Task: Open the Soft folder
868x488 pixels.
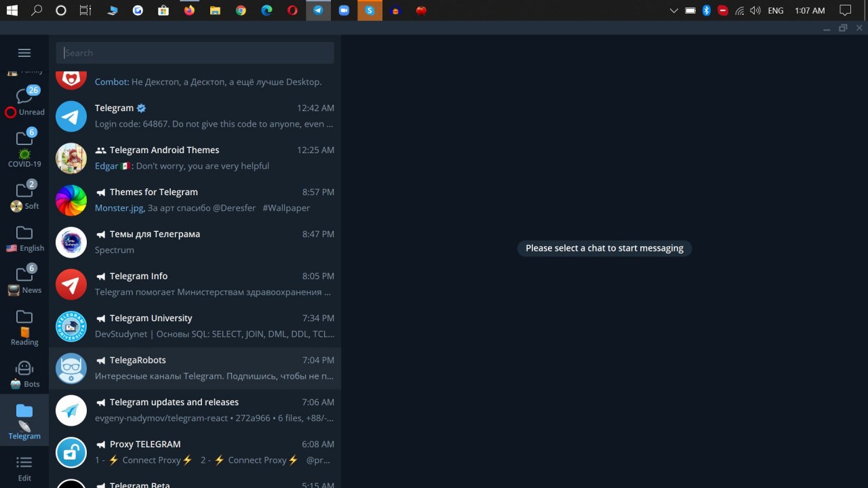Action: click(24, 196)
